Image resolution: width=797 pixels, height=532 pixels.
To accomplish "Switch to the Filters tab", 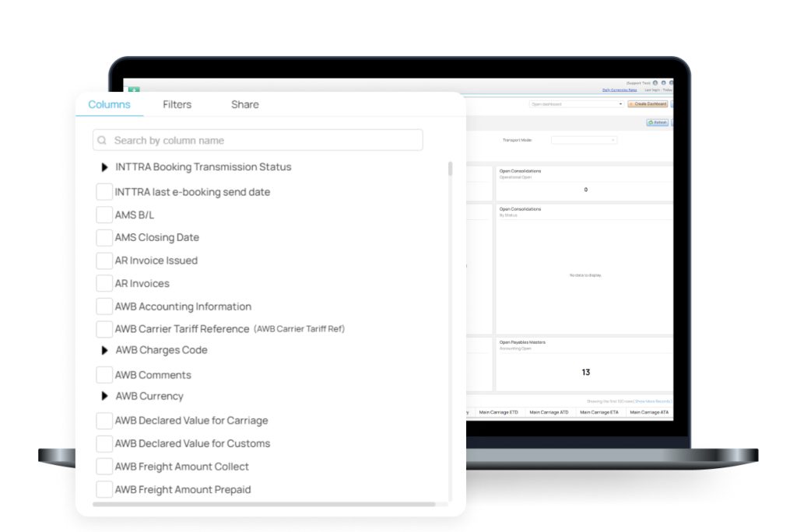I will (177, 104).
